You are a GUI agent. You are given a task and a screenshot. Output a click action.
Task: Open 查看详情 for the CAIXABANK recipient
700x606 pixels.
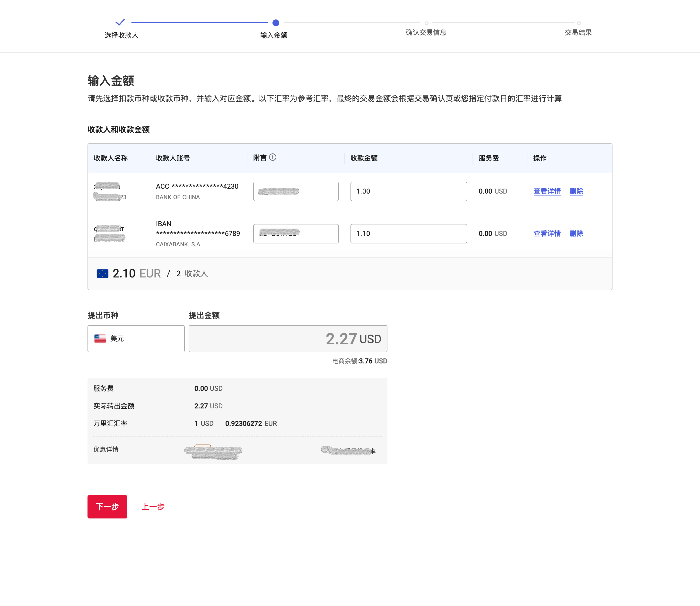coord(547,233)
